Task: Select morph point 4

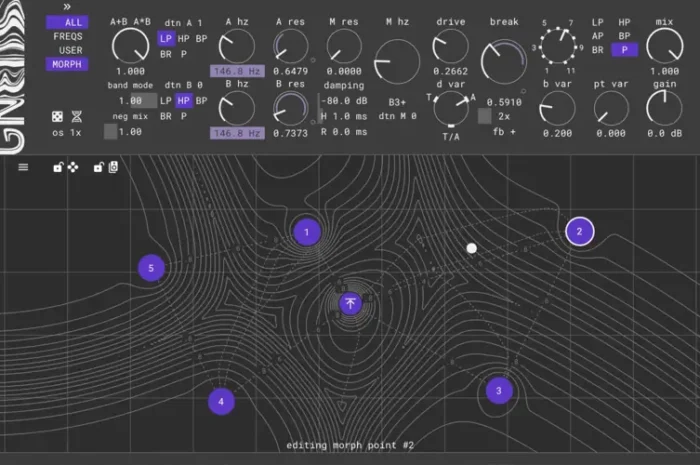Action: 221,402
